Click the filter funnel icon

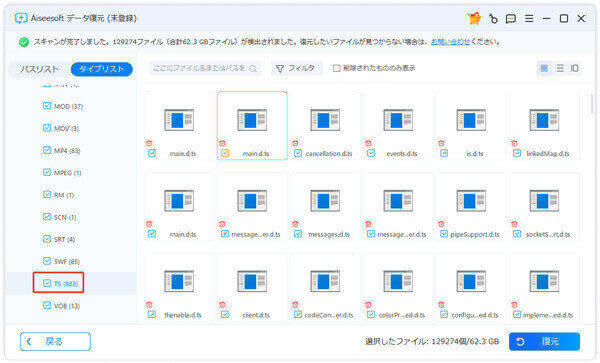pyautogui.click(x=280, y=68)
